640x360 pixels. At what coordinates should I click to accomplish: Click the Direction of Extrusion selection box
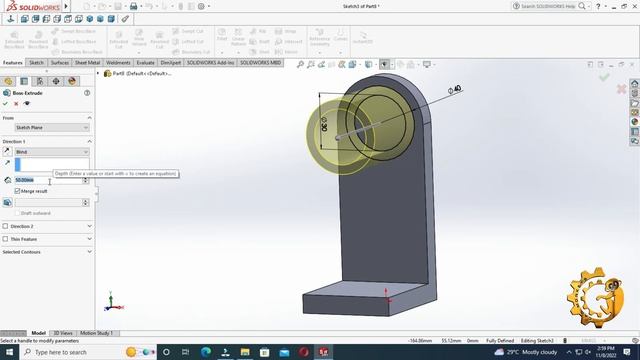[52, 164]
